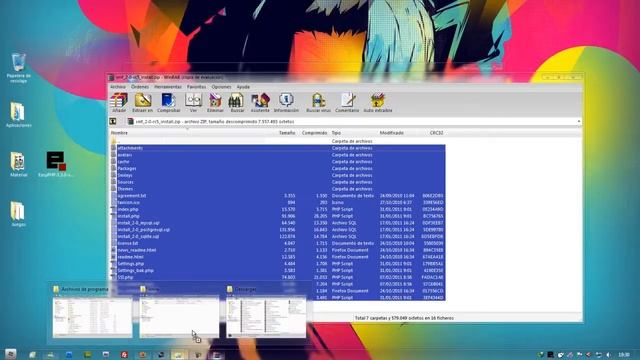Open the Favoritos menu
The image size is (640, 360).
(x=196, y=87)
